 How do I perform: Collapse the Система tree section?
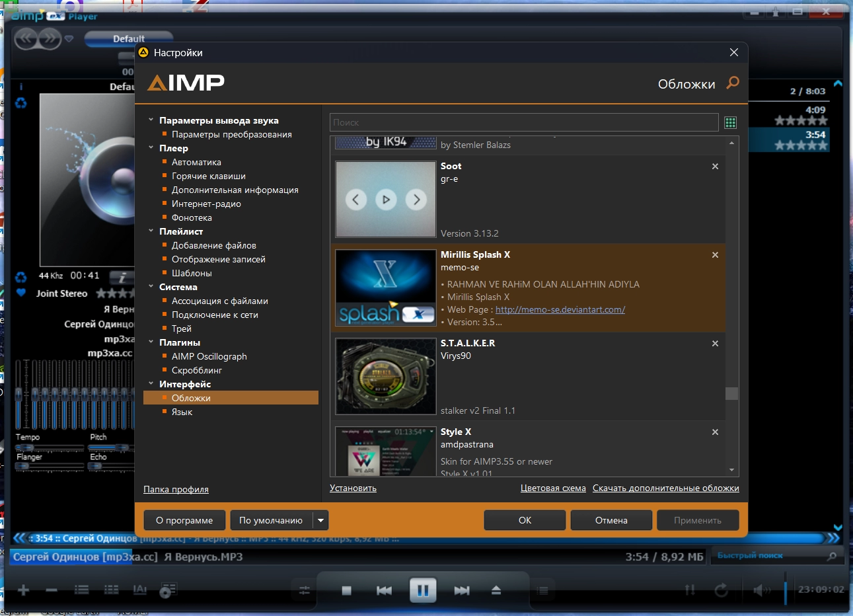pos(151,287)
